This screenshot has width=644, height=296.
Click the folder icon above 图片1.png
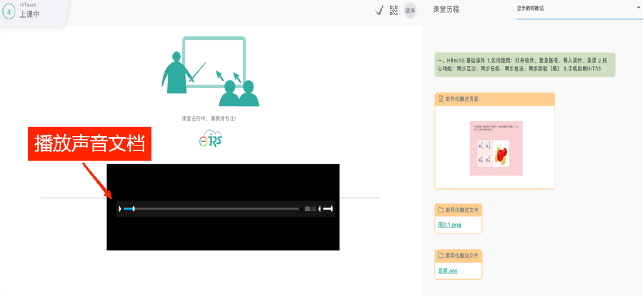click(441, 210)
